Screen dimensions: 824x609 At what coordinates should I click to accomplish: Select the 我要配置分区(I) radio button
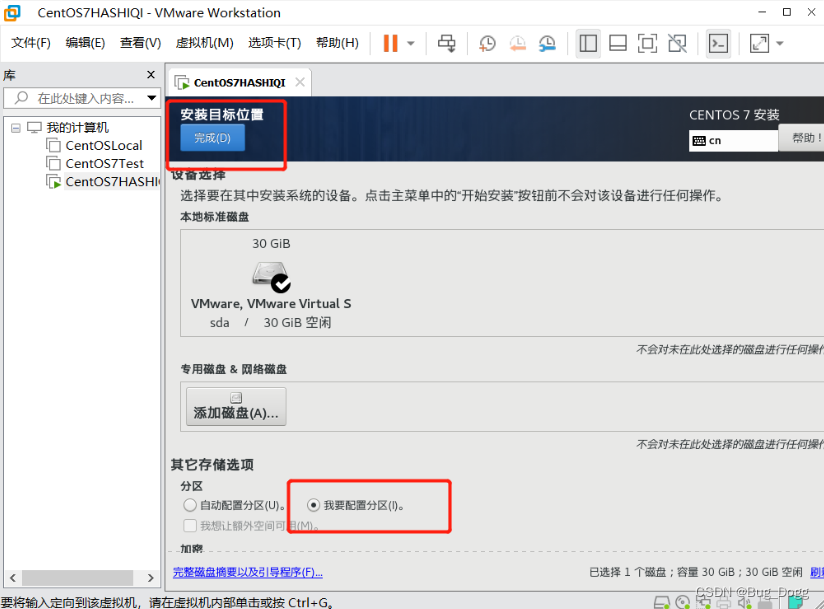click(313, 505)
